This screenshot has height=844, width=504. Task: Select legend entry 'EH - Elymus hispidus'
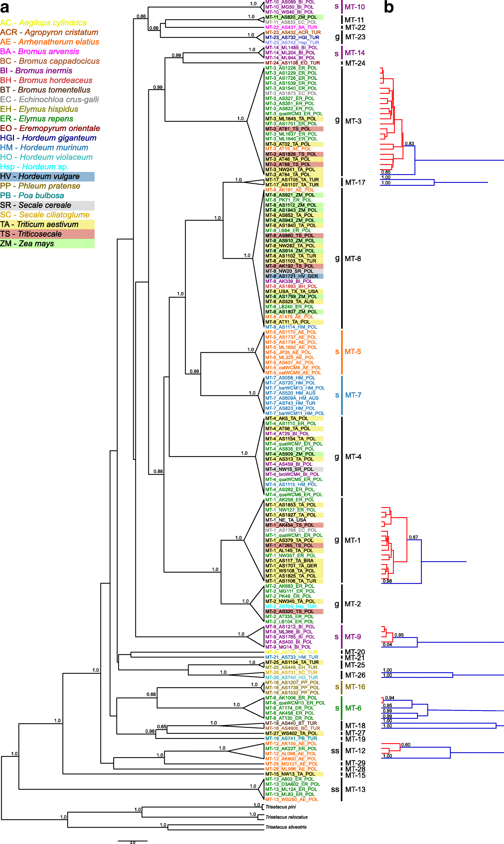tap(39, 109)
